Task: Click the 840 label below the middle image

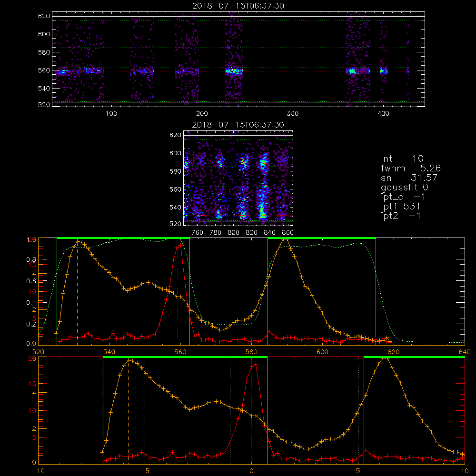Action: [x=269, y=233]
